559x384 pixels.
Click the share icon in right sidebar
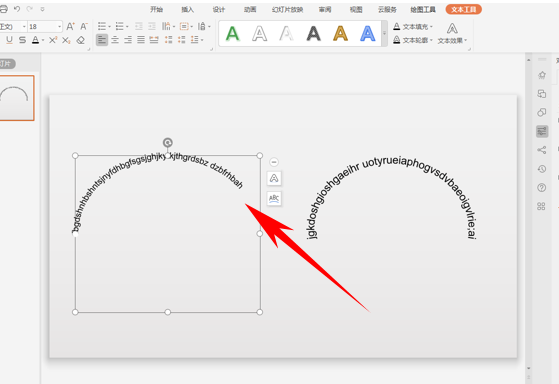[542, 150]
